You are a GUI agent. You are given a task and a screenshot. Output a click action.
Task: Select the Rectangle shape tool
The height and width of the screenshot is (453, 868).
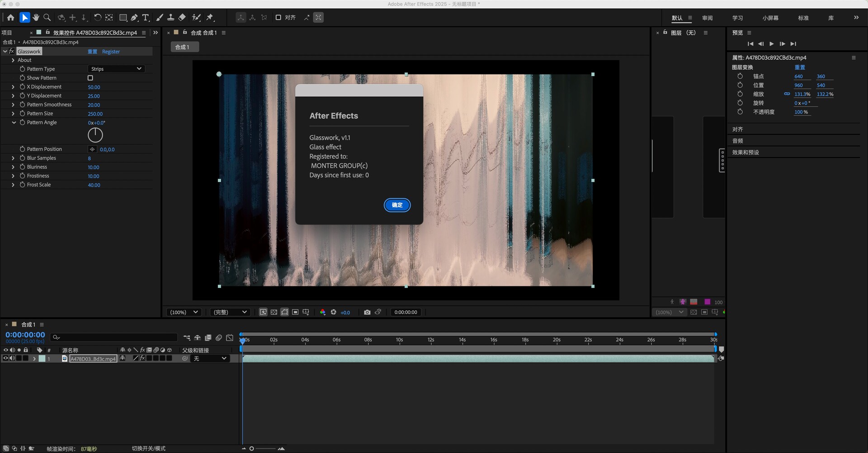[123, 18]
